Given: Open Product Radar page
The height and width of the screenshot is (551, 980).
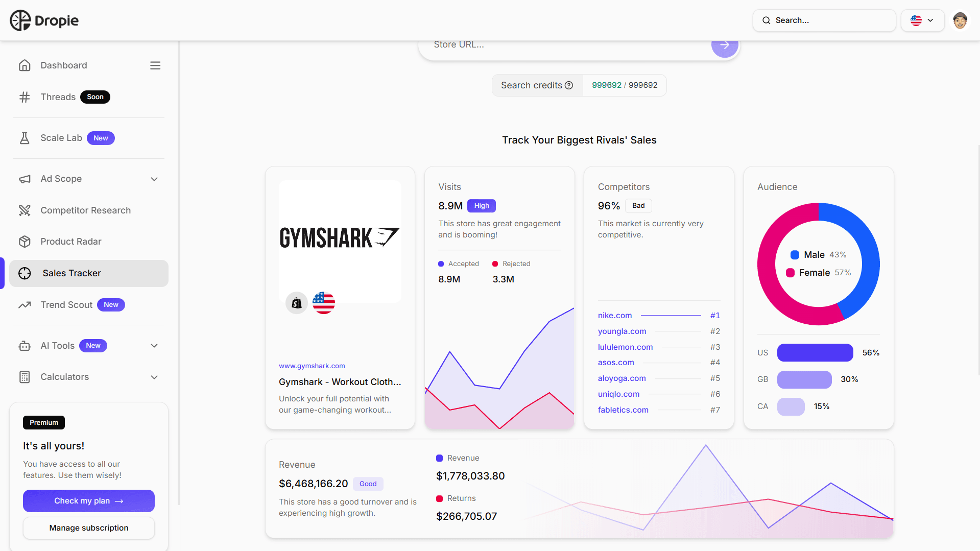Looking at the screenshot, I should 71,242.
